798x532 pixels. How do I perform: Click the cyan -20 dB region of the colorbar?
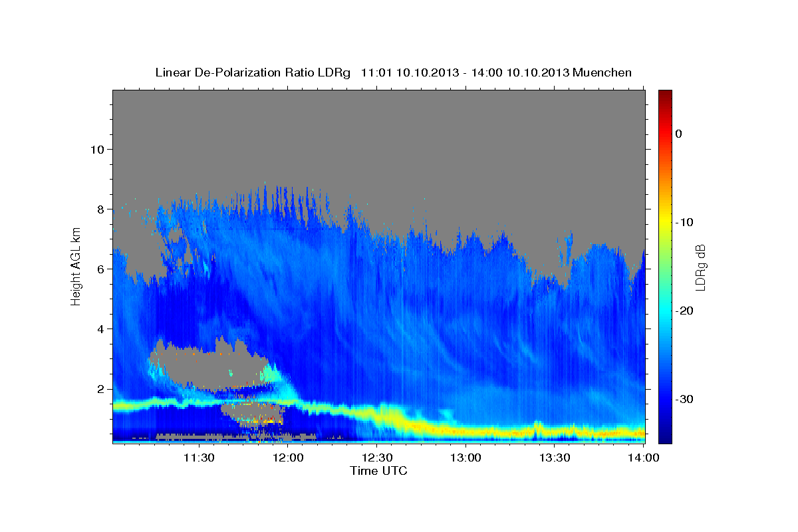point(665,311)
